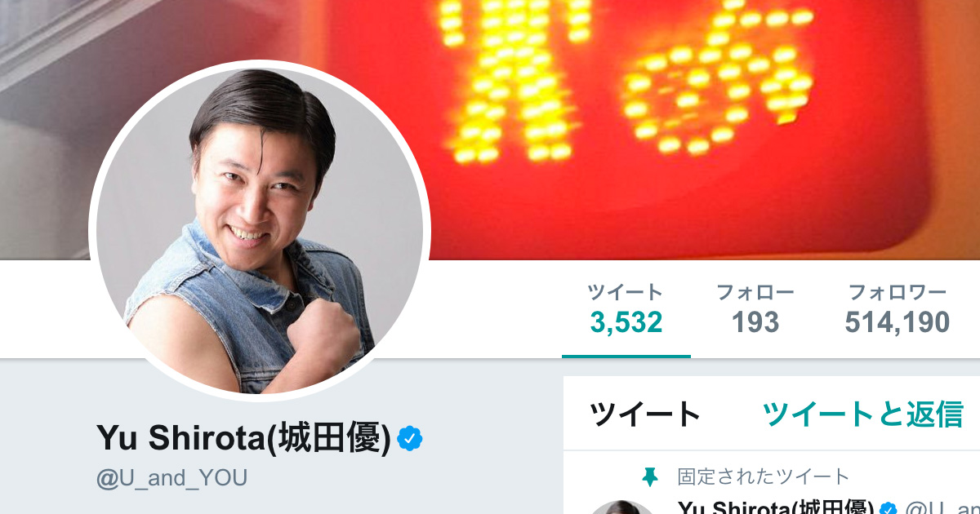
Task: Click the 193 following count
Action: (755, 323)
